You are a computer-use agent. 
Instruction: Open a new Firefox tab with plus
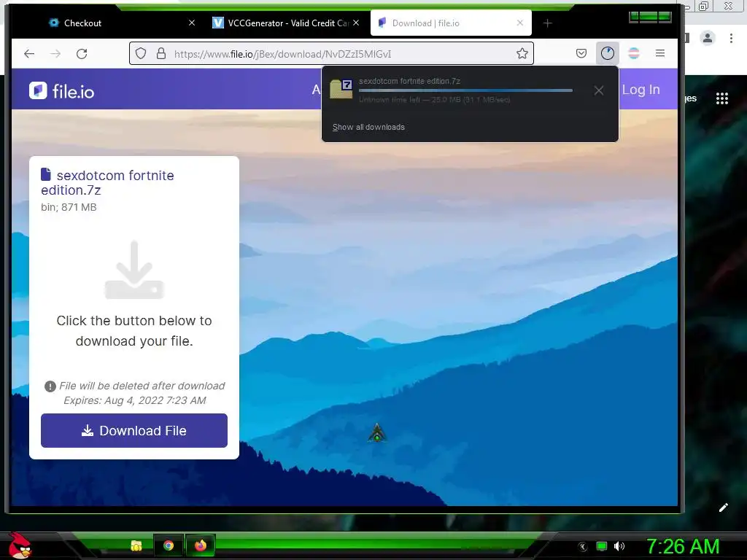pos(547,23)
